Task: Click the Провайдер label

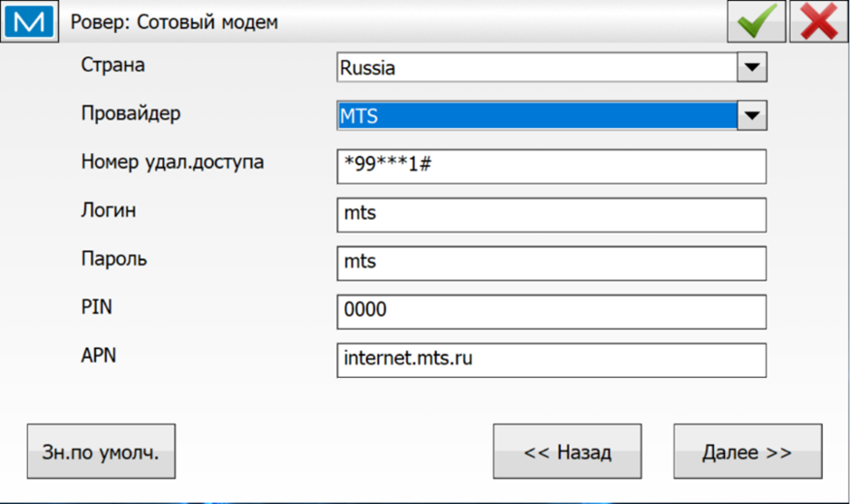Action: click(131, 113)
